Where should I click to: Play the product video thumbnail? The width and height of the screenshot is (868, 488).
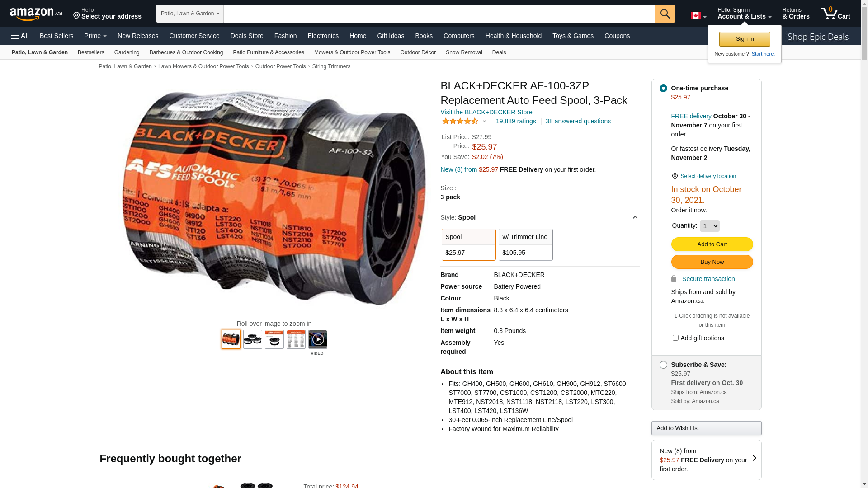click(x=318, y=339)
